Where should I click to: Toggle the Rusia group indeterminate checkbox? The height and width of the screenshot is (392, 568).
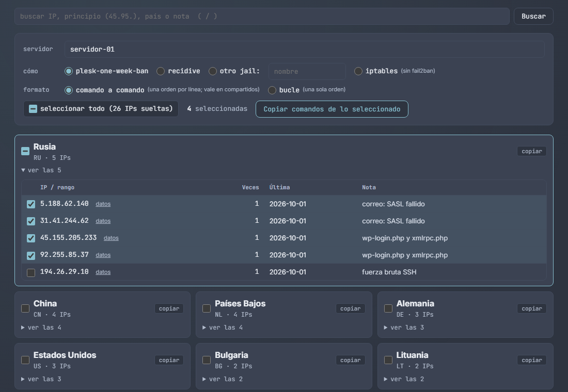(25, 151)
